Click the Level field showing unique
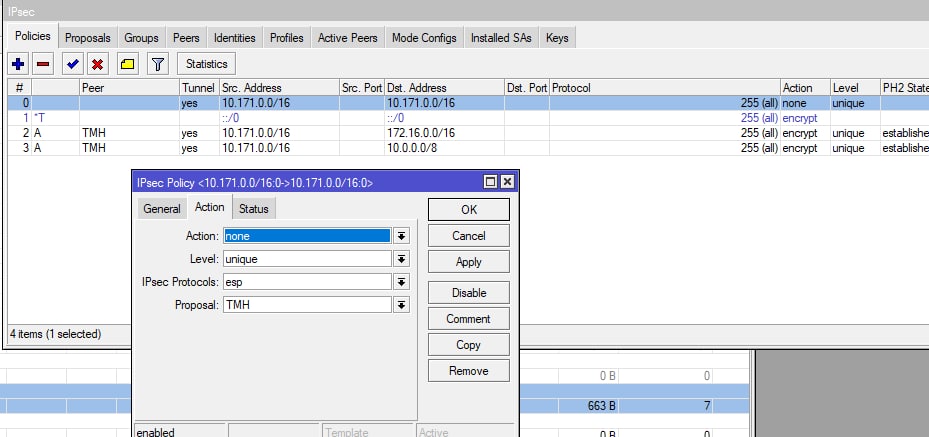The height and width of the screenshot is (437, 929). (x=307, y=259)
